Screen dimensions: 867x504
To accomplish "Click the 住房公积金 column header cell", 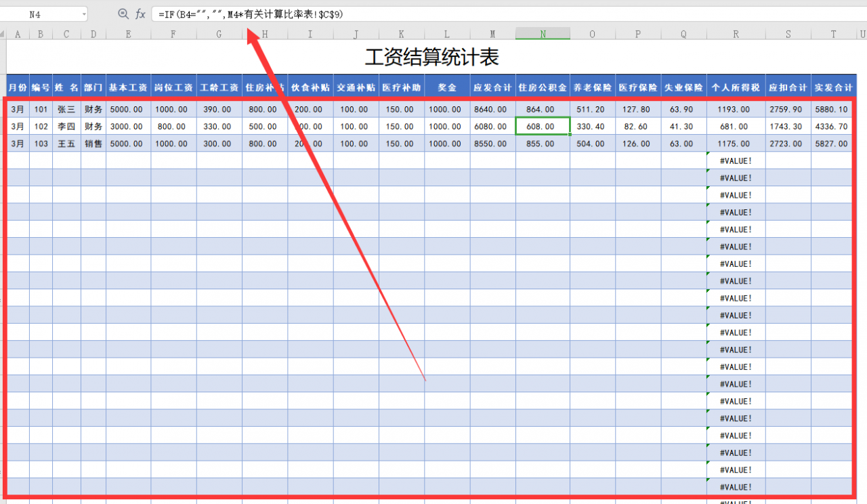I will 543,86.
